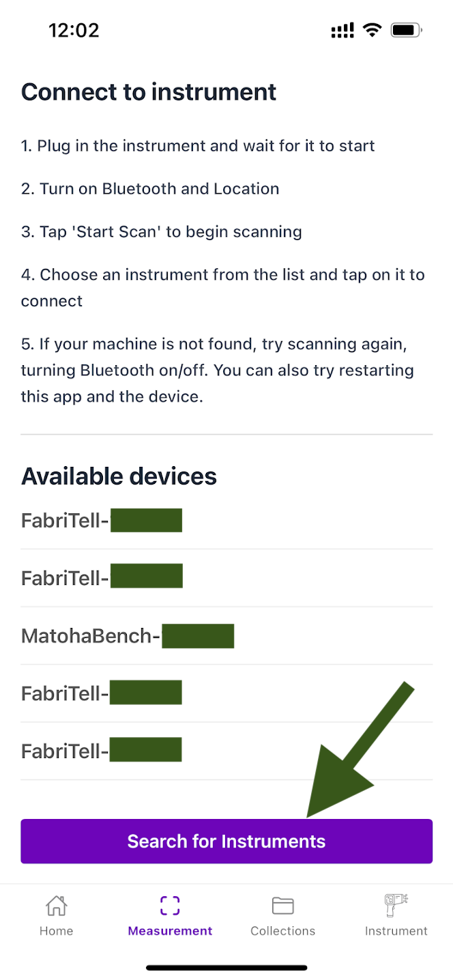Connect to the second FabriTell device
This screenshot has height=980, width=453.
[x=101, y=578]
